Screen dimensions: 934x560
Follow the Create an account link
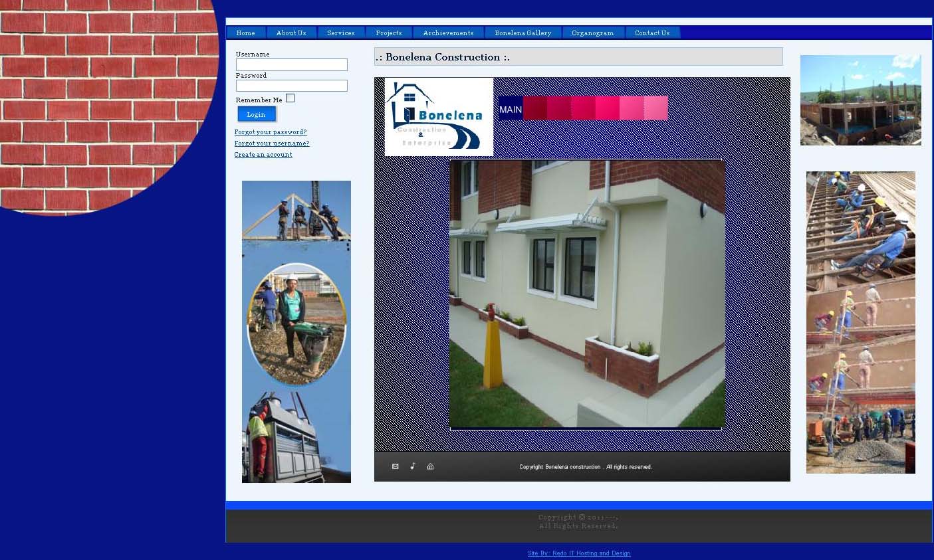(x=263, y=155)
